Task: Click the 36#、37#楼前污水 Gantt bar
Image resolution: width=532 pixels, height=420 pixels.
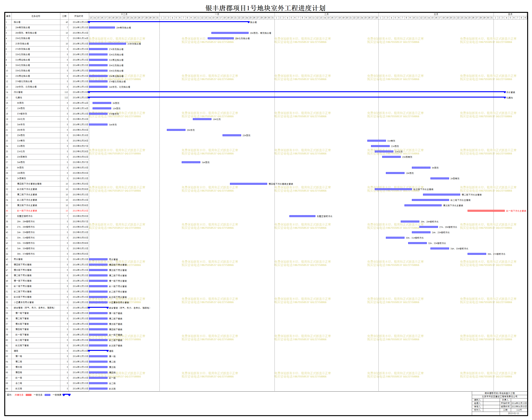Action: pos(477,254)
